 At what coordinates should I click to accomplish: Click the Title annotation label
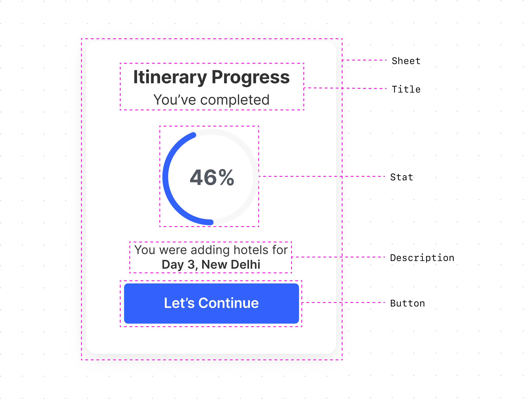click(x=406, y=89)
